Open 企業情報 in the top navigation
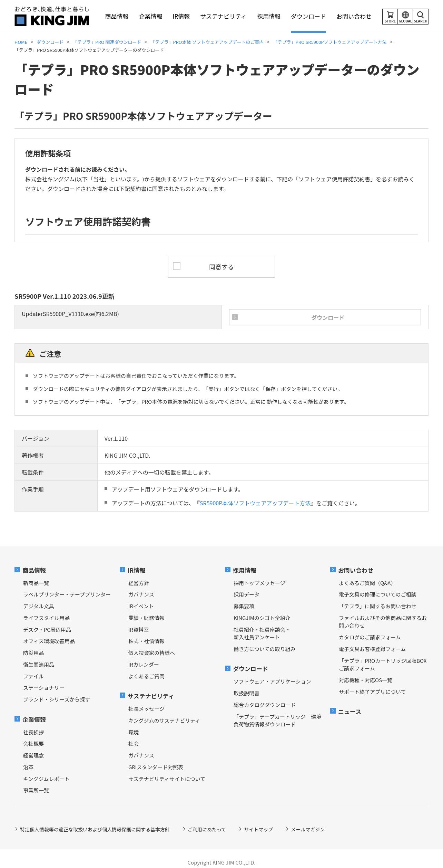The image size is (443, 868). coord(151,16)
